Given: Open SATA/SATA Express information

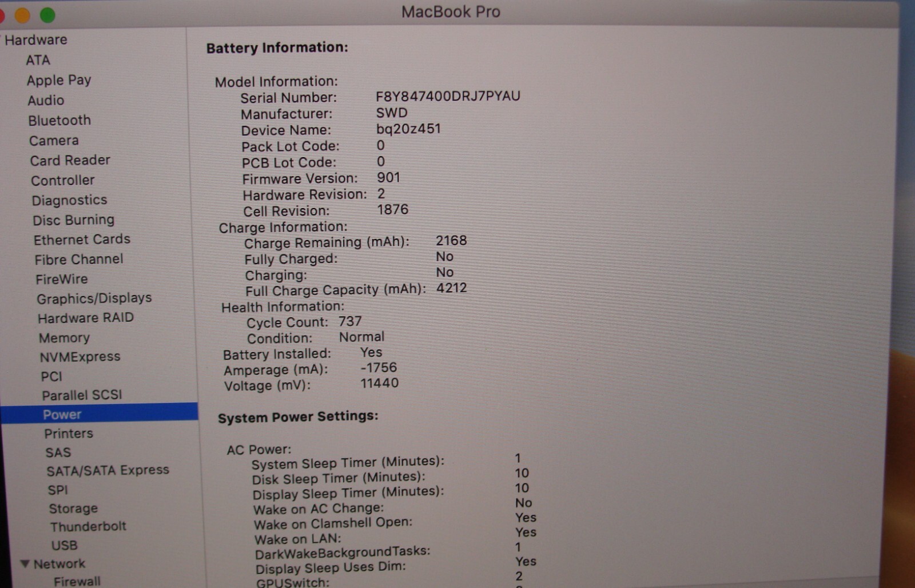Looking at the screenshot, I should point(108,470).
